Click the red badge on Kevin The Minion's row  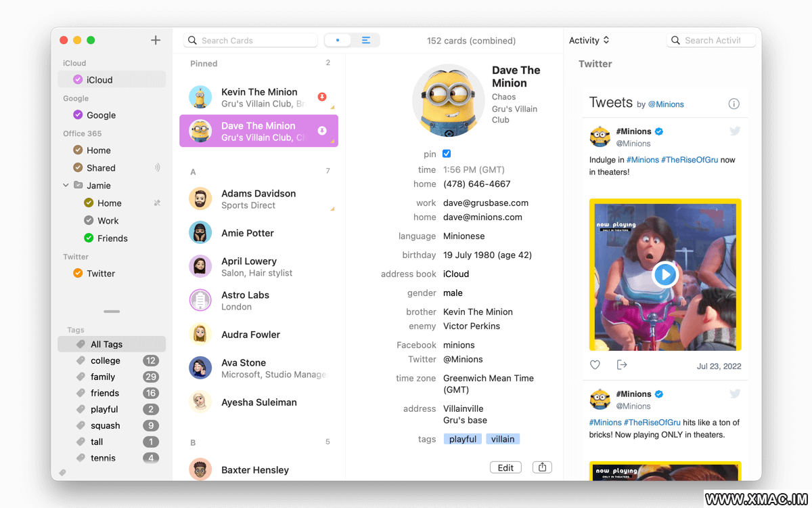coord(322,97)
